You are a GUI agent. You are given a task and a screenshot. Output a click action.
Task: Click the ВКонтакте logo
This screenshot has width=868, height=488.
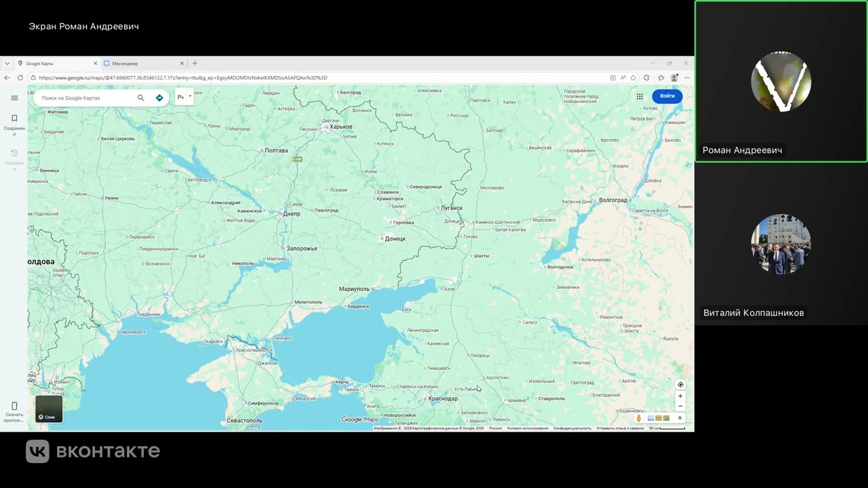coord(93,451)
